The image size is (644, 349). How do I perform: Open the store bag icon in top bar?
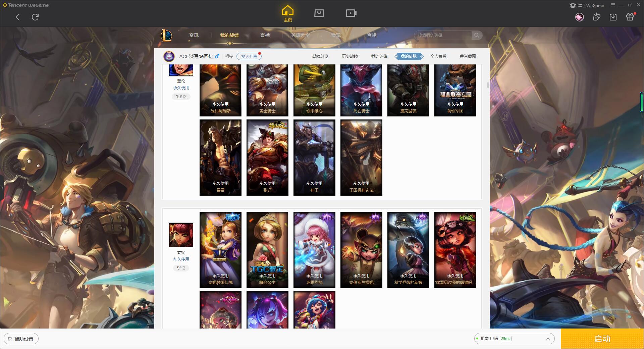[x=319, y=13]
